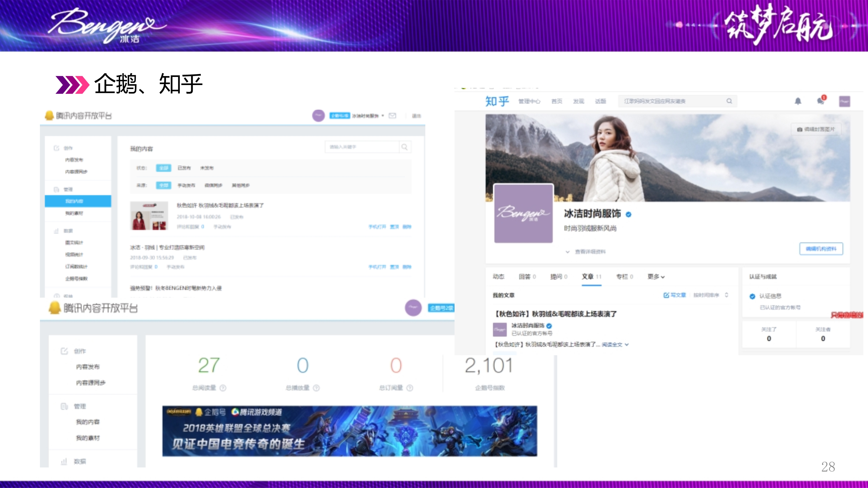
Task: Open 话题 in Zhihu navigation
Action: tap(600, 101)
